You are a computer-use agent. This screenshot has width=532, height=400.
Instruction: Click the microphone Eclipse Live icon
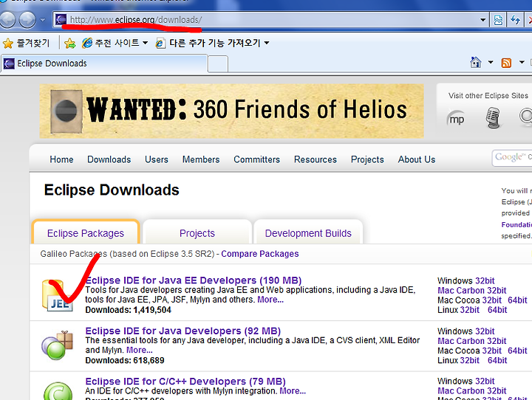coord(493,117)
